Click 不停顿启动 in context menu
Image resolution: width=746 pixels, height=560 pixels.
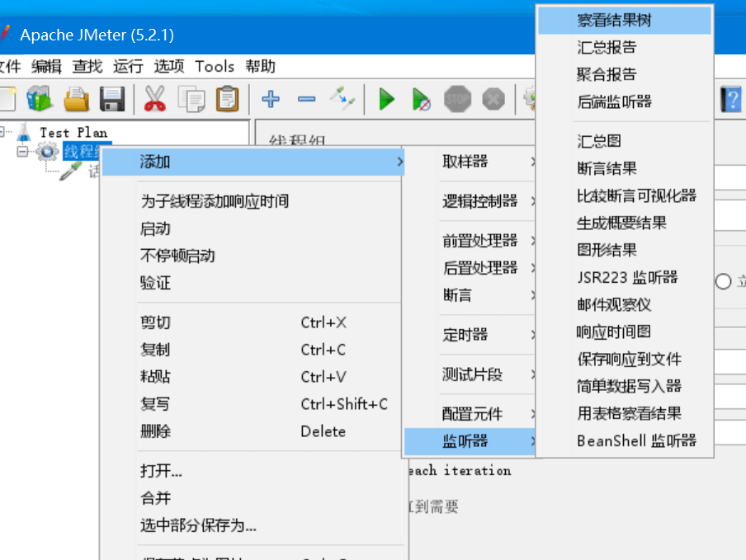(253, 256)
